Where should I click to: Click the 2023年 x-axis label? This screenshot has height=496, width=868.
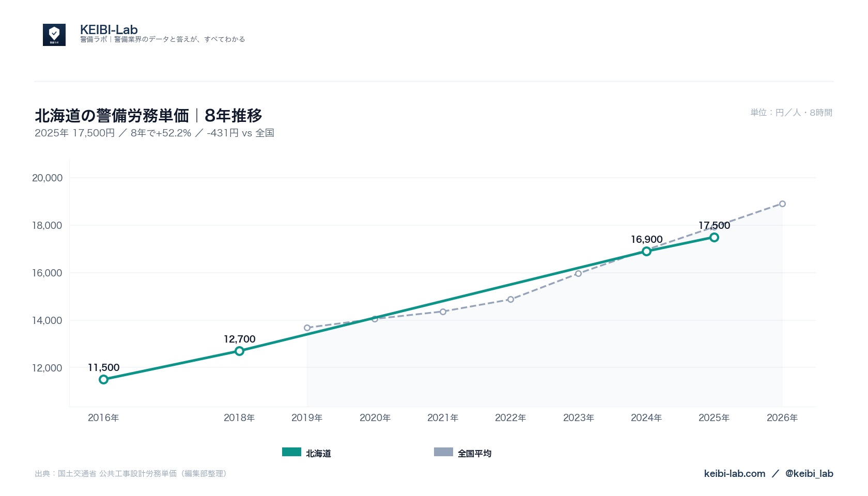click(579, 417)
